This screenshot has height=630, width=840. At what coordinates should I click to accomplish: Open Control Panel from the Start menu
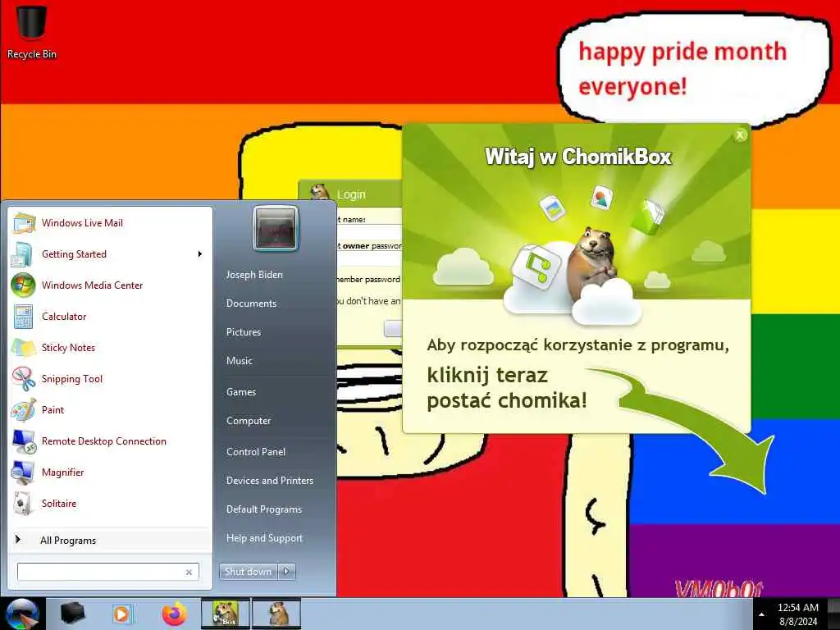256,452
